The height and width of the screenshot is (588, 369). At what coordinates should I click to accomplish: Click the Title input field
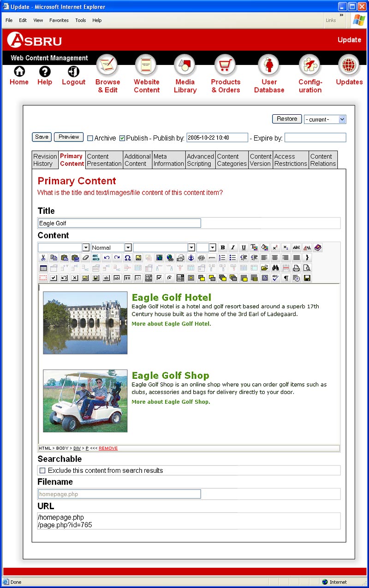(119, 223)
